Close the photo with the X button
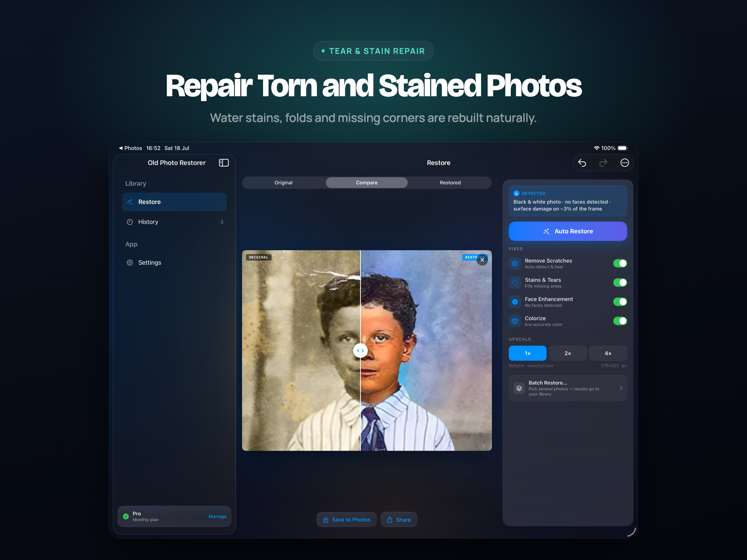 pos(482,260)
